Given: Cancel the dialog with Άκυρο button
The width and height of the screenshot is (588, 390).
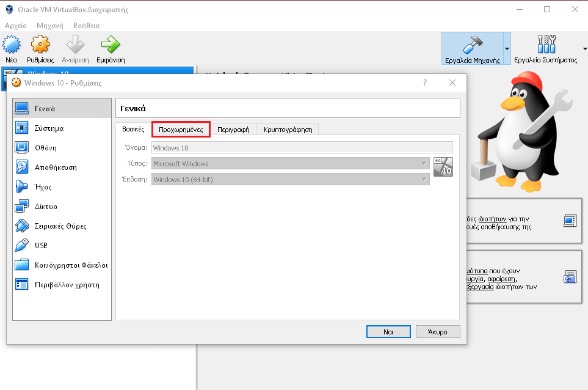Looking at the screenshot, I should [438, 332].
